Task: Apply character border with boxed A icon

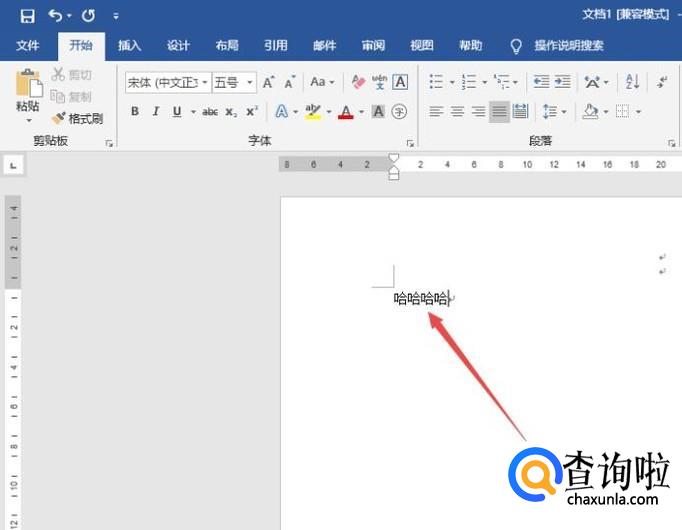Action: (x=400, y=82)
